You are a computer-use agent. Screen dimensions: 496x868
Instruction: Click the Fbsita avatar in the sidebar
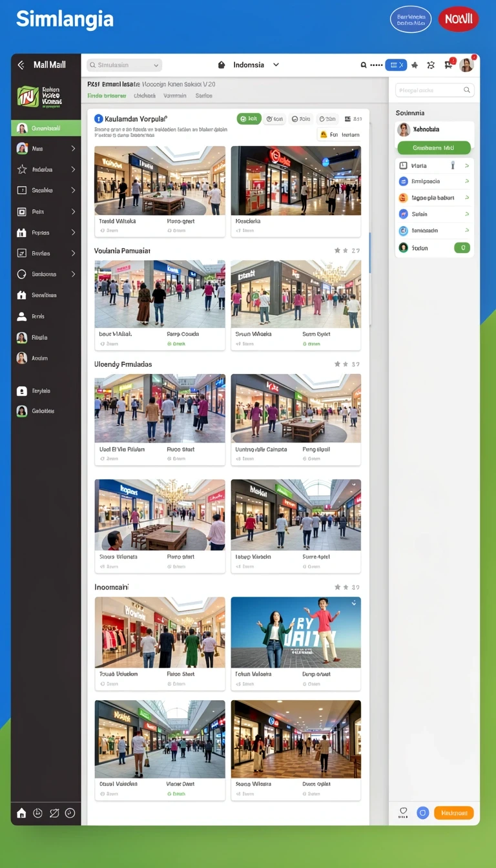[22, 337]
